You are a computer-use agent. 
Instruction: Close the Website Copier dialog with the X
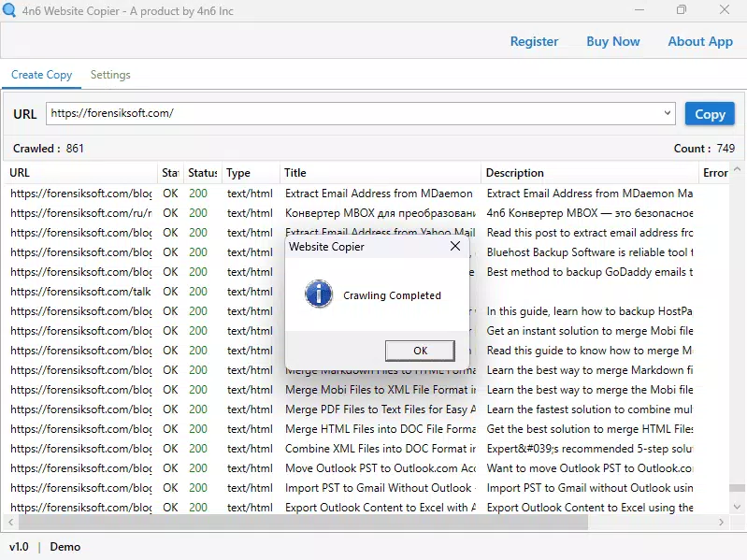(x=455, y=246)
